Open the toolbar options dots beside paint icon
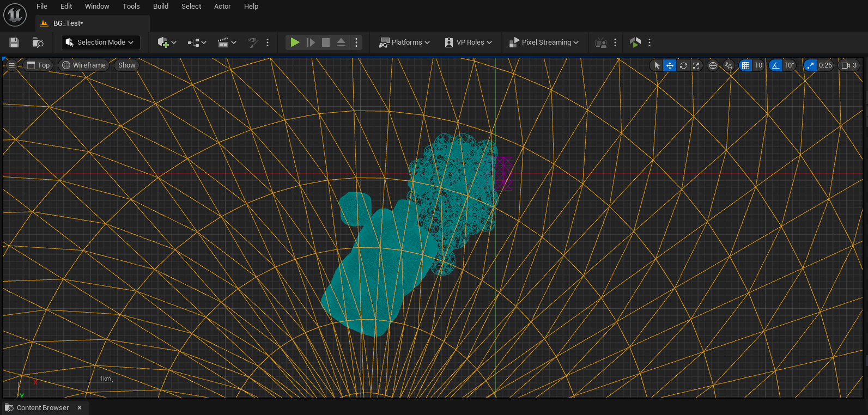 coord(268,42)
